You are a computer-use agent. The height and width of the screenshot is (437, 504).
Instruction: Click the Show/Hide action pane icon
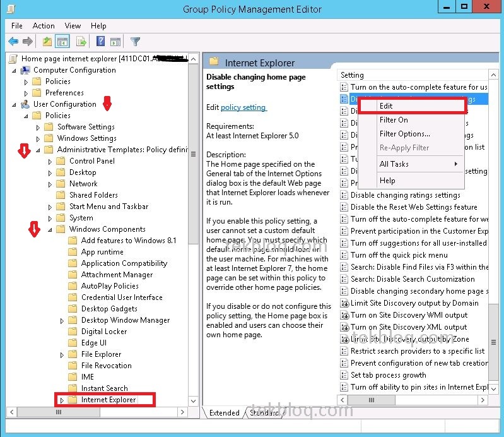click(115, 42)
